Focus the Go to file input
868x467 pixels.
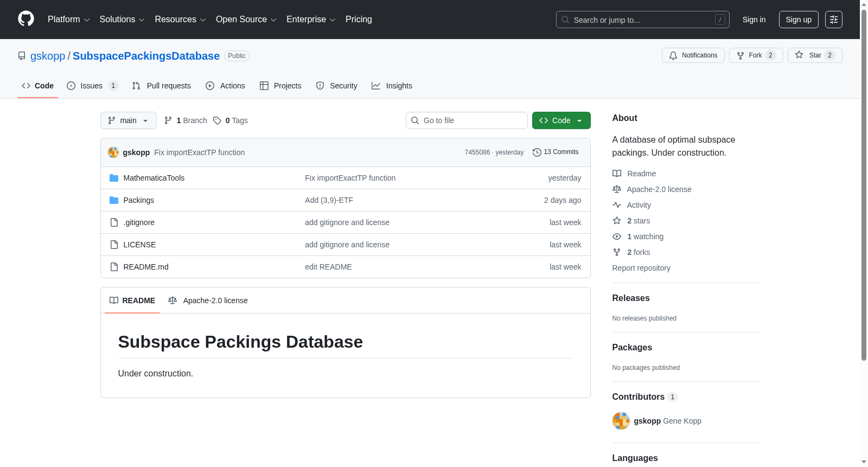pos(467,120)
